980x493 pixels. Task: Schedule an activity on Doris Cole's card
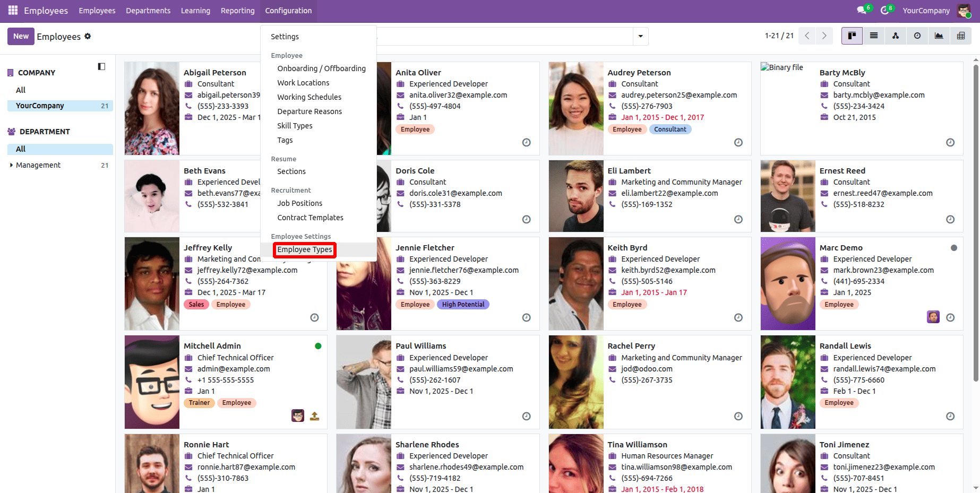pyautogui.click(x=526, y=219)
